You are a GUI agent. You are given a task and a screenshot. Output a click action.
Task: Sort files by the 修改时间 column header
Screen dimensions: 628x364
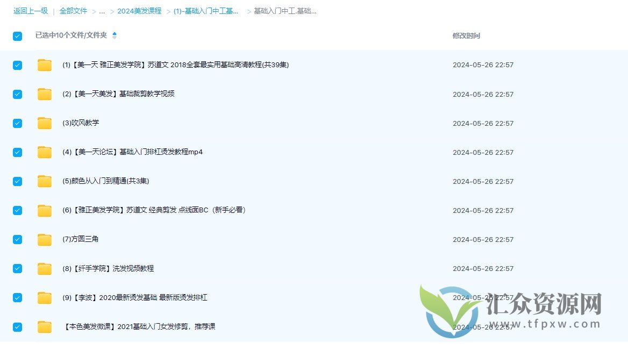click(466, 36)
